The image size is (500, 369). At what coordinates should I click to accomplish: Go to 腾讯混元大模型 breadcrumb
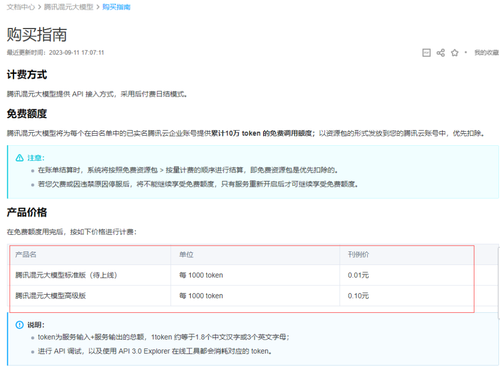click(69, 7)
